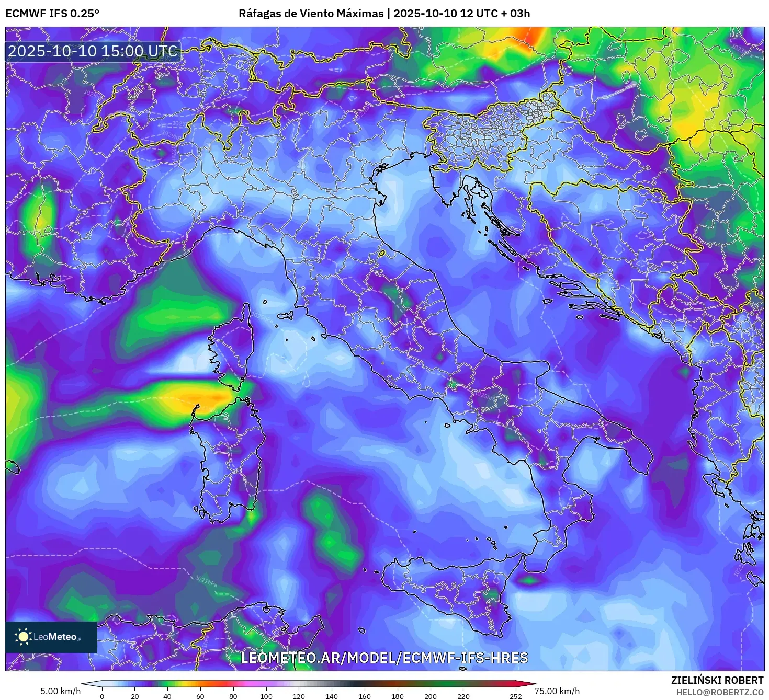Click the ZIELIŃSKI ROBERT author name
The width and height of the screenshot is (769, 700).
point(717,680)
